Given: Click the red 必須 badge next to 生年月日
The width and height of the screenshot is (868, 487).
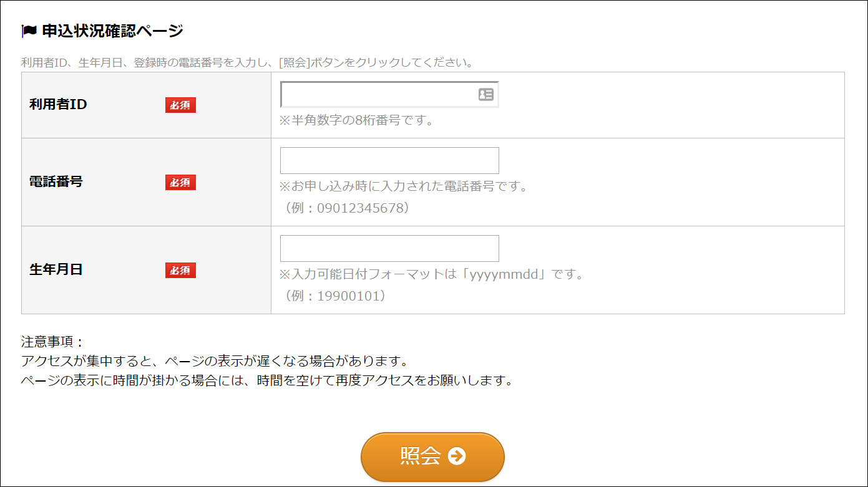Looking at the screenshot, I should [x=180, y=270].
